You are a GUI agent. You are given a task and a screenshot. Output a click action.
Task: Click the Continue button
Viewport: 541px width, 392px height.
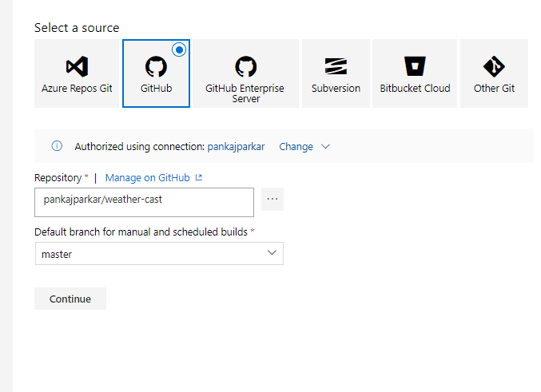click(70, 299)
